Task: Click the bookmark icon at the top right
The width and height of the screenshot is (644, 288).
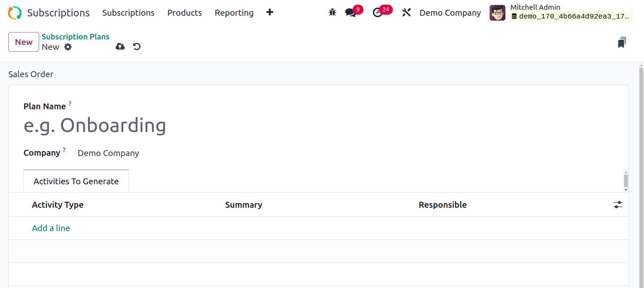Action: (622, 42)
